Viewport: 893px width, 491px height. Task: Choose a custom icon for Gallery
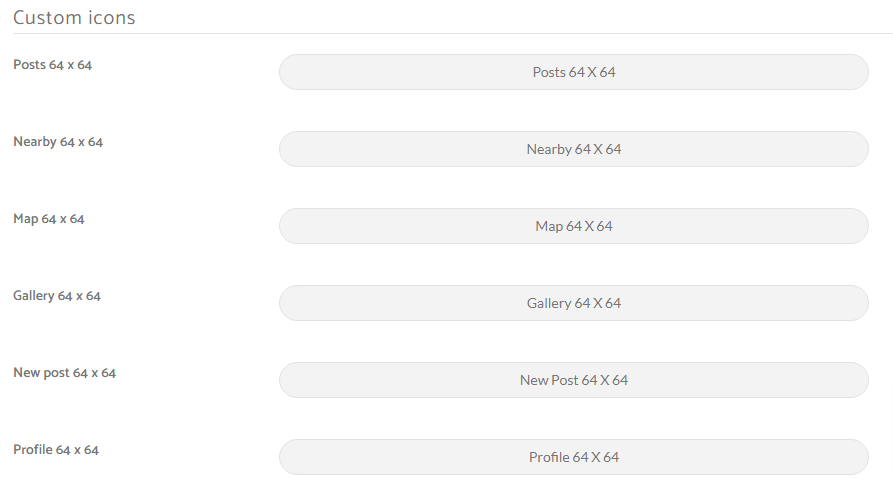pos(574,303)
